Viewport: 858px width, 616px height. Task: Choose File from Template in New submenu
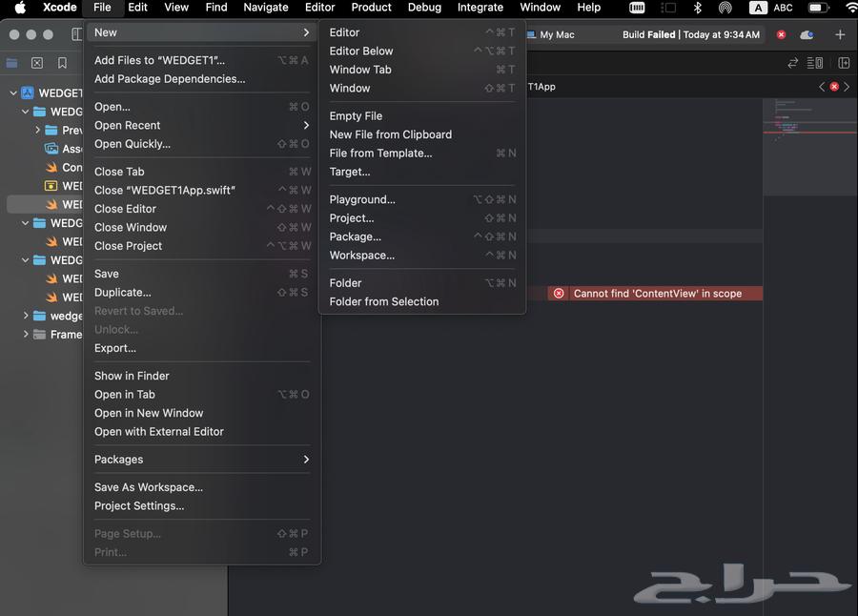pyautogui.click(x=380, y=153)
